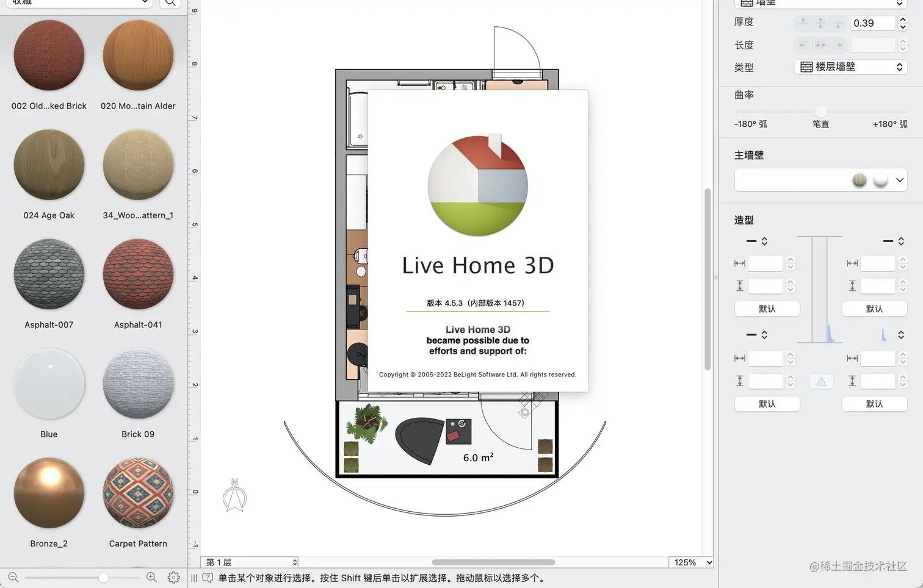This screenshot has height=588, width=923.
Task: Select the potted plant on the balcony plan
Action: pos(367,422)
